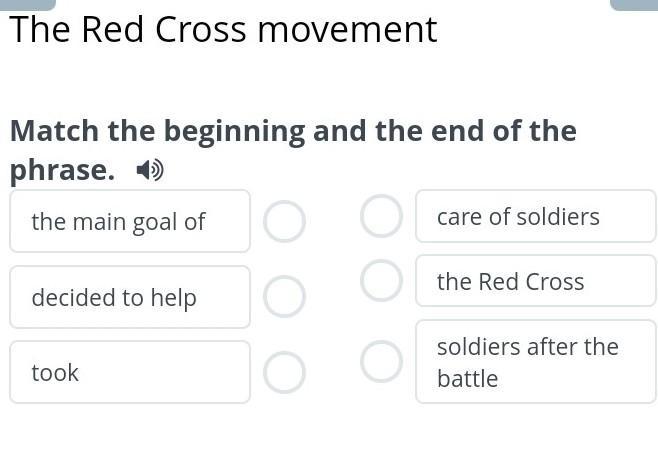Choose the 'care of soldiers' ending box
The image size is (658, 449).
(x=535, y=216)
